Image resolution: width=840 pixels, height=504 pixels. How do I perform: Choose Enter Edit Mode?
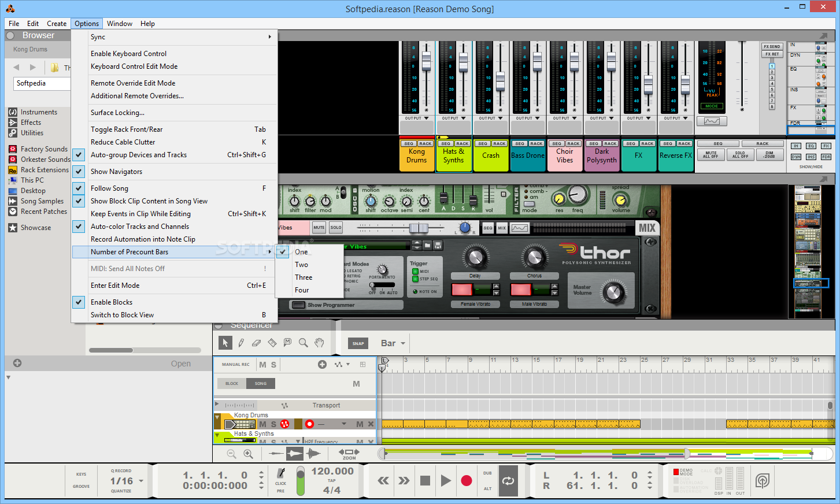(175, 286)
